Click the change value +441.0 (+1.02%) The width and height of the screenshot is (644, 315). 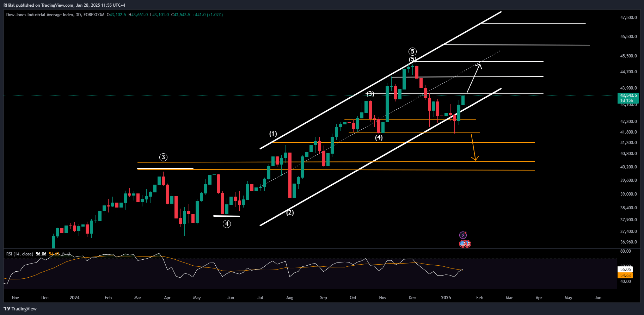(x=208, y=15)
